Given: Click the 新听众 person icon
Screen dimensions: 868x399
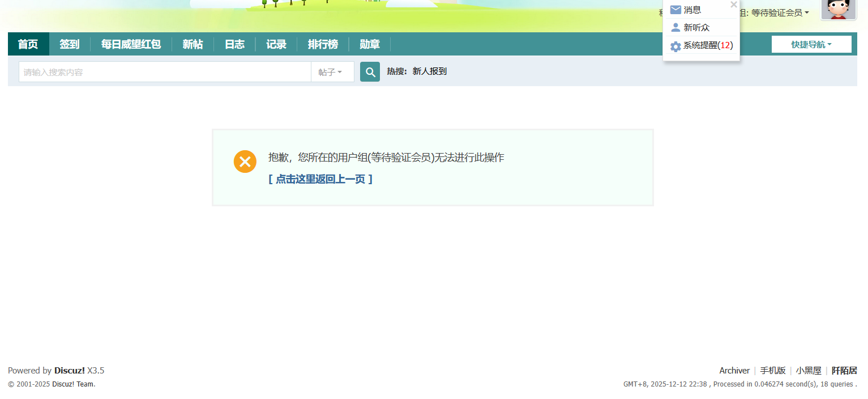Looking at the screenshot, I should pos(675,27).
